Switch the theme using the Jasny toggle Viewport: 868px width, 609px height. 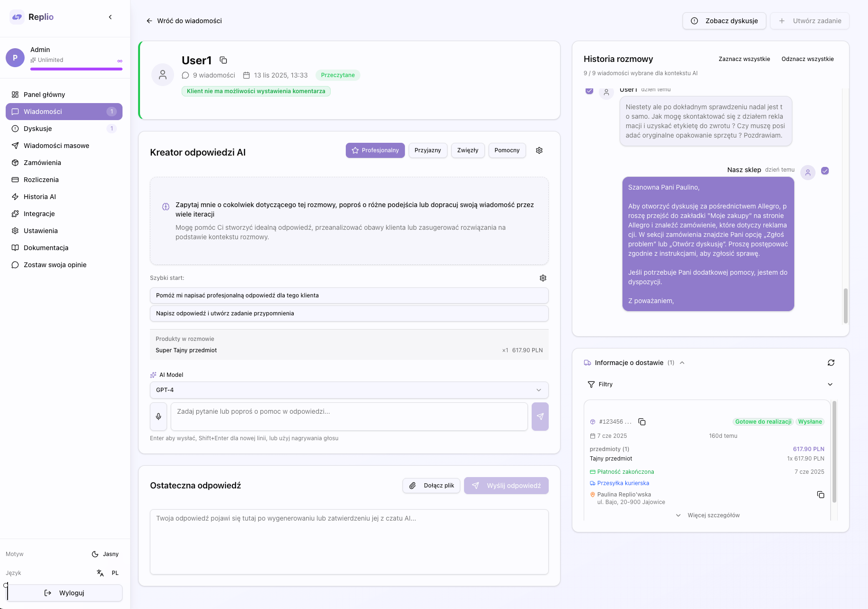pos(105,554)
